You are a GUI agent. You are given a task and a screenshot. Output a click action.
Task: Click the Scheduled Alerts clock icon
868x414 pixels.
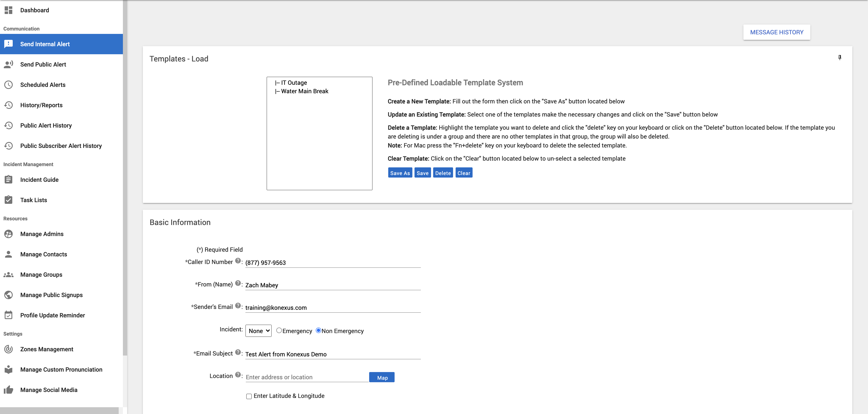point(8,85)
